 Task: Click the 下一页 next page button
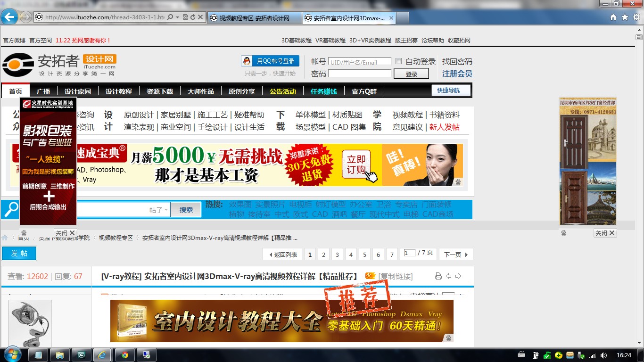point(456,255)
